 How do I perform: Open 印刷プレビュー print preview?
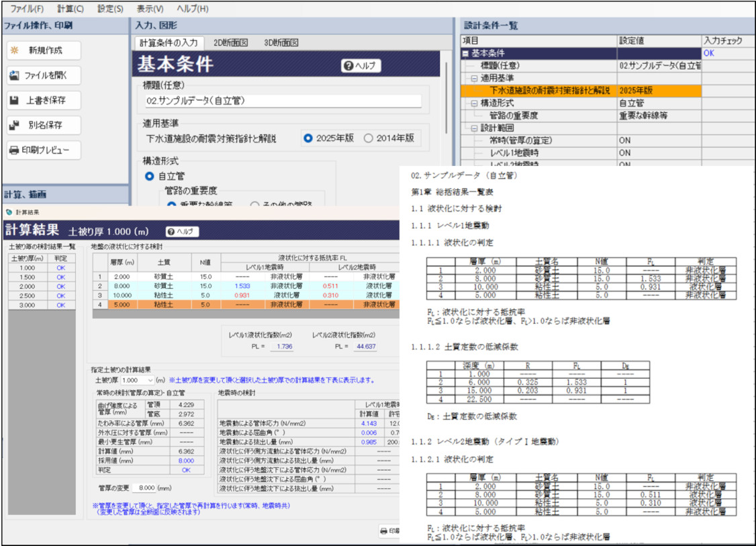click(44, 150)
